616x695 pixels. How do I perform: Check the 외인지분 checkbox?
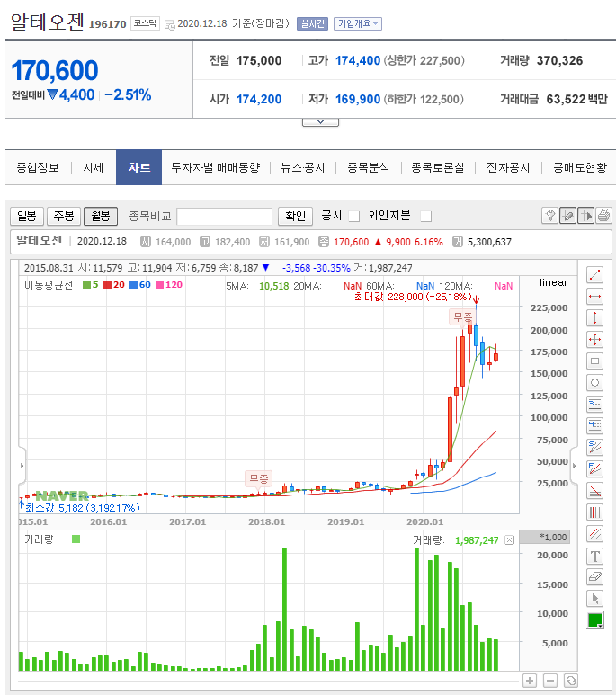click(x=425, y=217)
